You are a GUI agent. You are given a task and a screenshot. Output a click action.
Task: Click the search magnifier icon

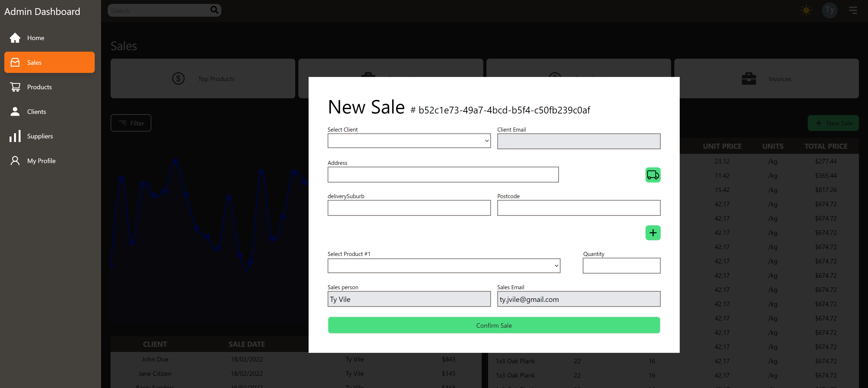(214, 10)
